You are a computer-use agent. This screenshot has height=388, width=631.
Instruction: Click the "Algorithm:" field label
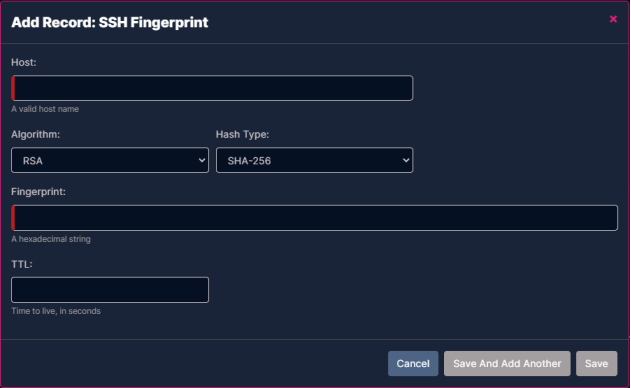(x=35, y=134)
